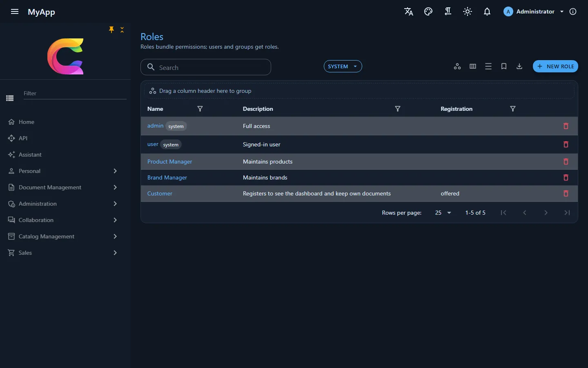This screenshot has width=588, height=368.
Task: Open the hamburger navigation menu
Action: (15, 11)
